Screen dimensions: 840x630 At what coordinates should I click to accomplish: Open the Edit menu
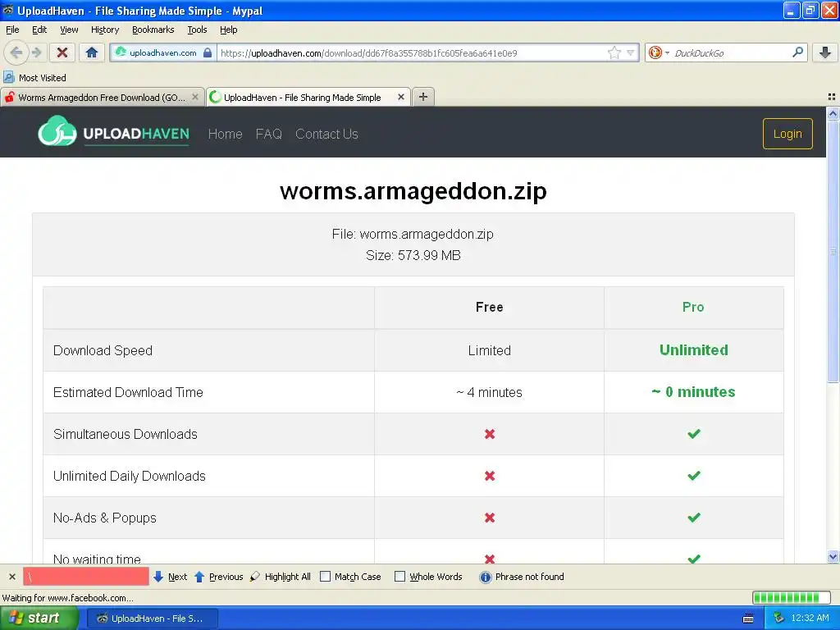click(39, 30)
